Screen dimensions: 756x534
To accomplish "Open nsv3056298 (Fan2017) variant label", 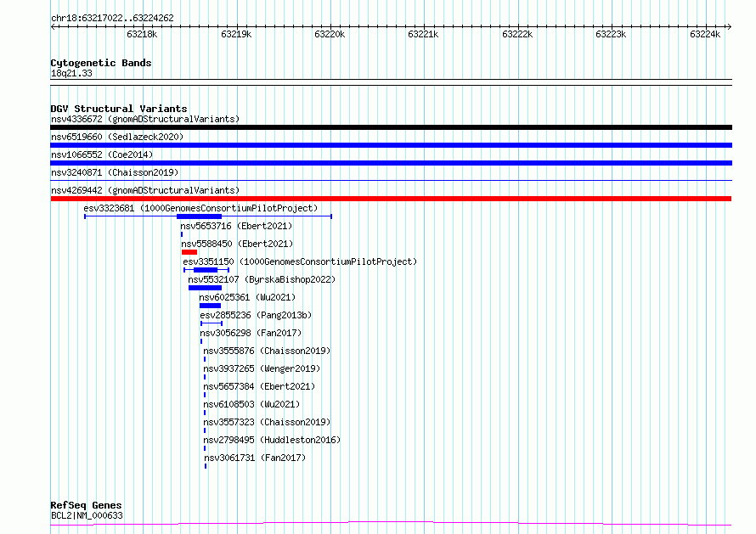I will click(251, 333).
